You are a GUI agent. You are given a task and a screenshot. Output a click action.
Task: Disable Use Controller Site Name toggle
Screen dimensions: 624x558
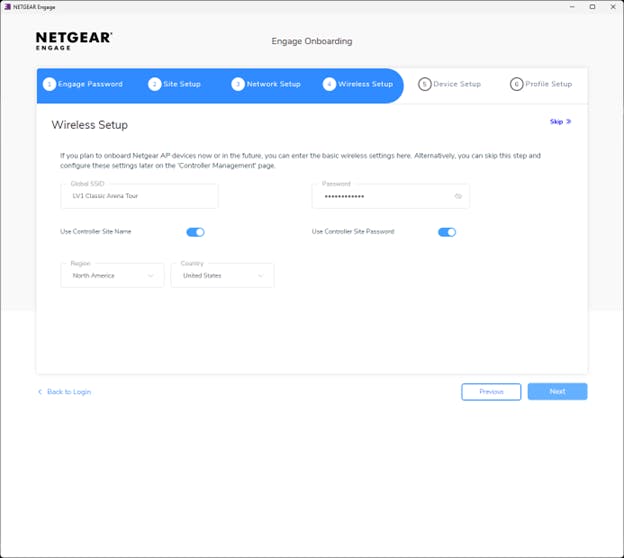(x=195, y=232)
